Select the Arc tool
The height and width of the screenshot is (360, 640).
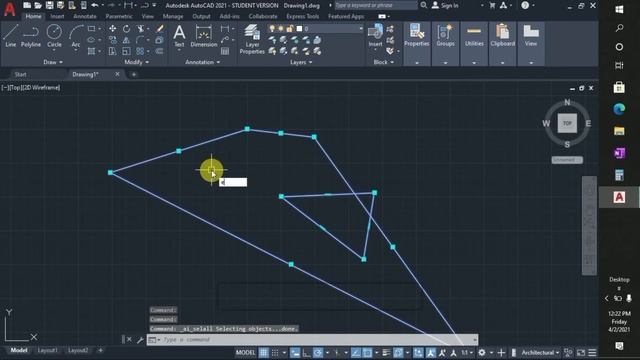point(76,36)
